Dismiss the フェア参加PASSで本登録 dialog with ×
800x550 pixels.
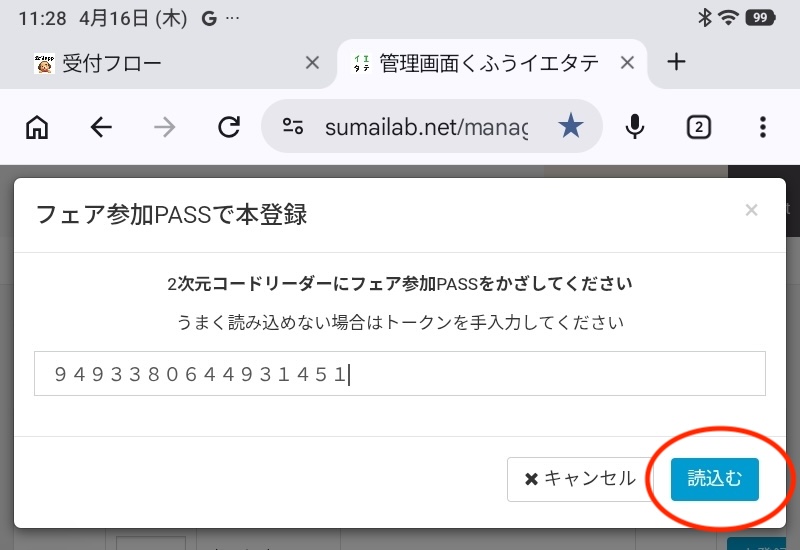tap(752, 210)
